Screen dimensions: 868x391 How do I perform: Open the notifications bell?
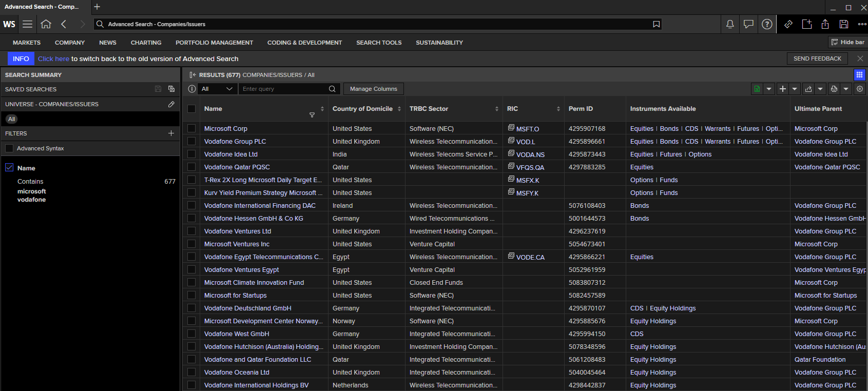pyautogui.click(x=729, y=24)
